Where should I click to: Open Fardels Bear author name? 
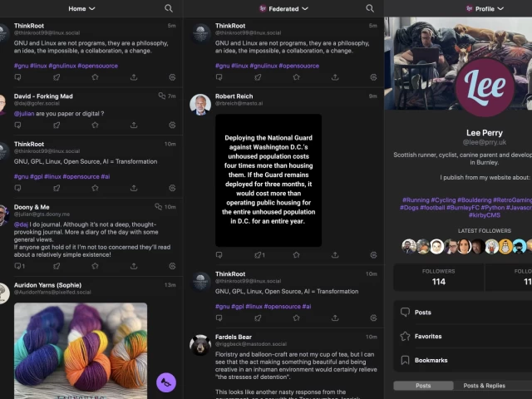pos(234,337)
